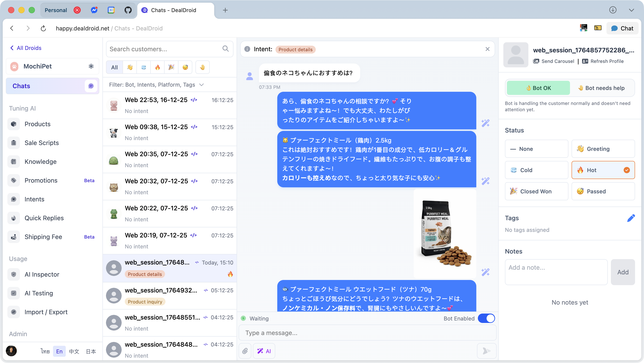Switch interface language to 日本

point(91,351)
